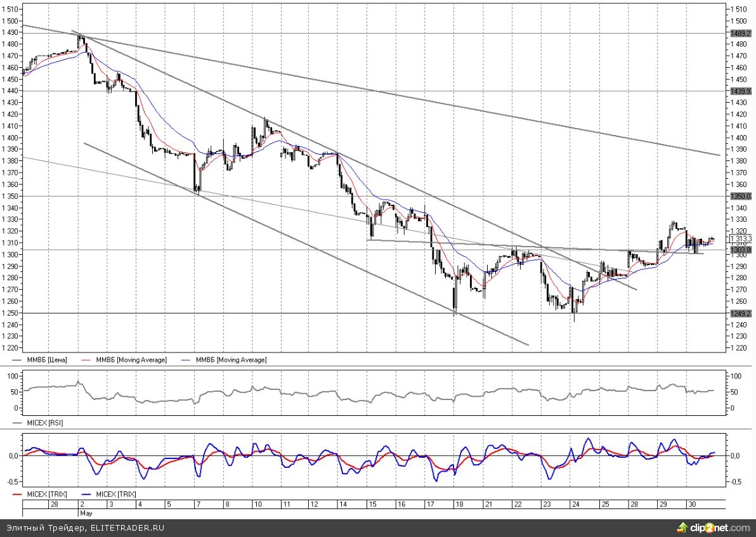Click date 18 on the time axis
This screenshot has height=537, width=756.
click(458, 503)
